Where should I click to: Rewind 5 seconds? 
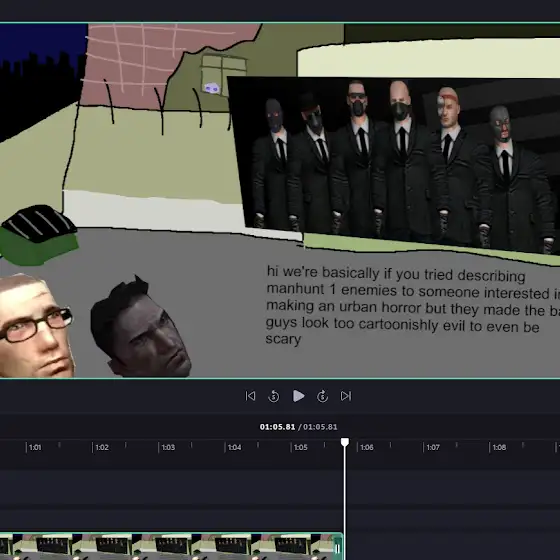(274, 396)
